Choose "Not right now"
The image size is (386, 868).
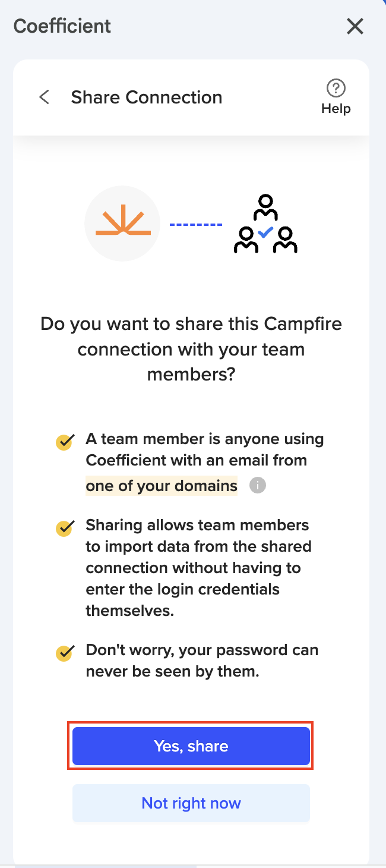click(x=191, y=803)
